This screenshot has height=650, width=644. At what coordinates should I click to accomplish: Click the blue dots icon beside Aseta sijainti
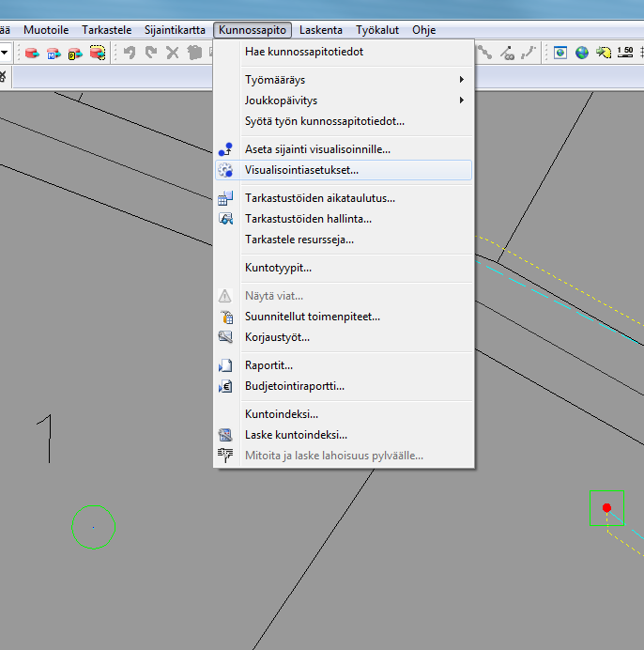pos(225,149)
